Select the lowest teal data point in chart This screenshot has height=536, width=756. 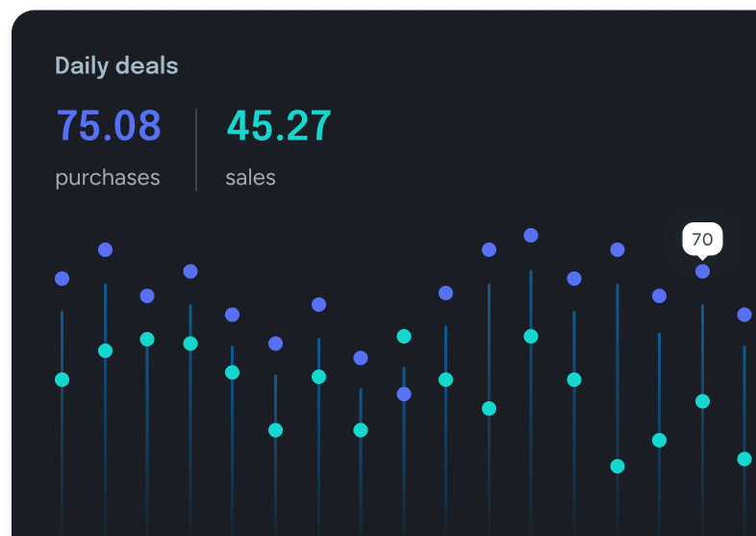coord(617,466)
